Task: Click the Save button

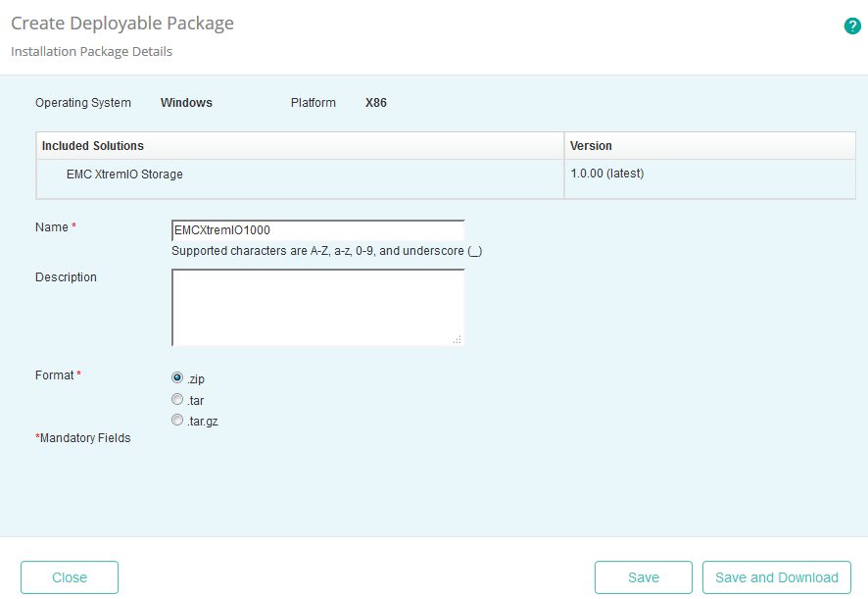Action: 643,577
